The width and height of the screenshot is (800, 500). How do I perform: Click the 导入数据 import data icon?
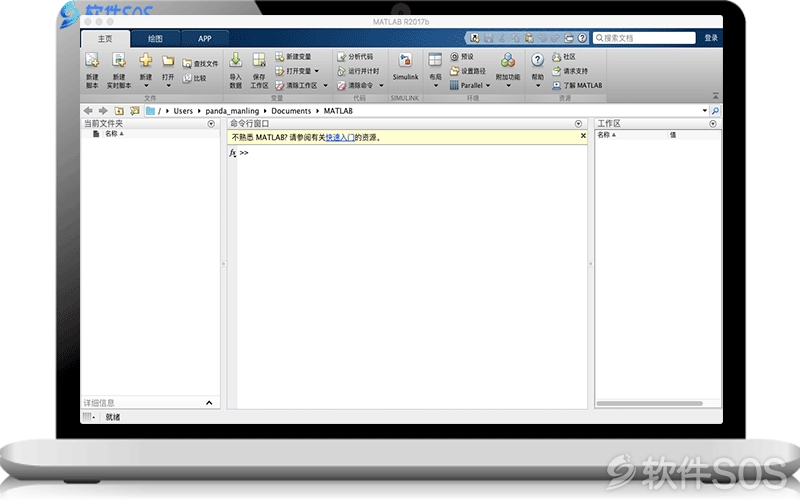tap(235, 60)
